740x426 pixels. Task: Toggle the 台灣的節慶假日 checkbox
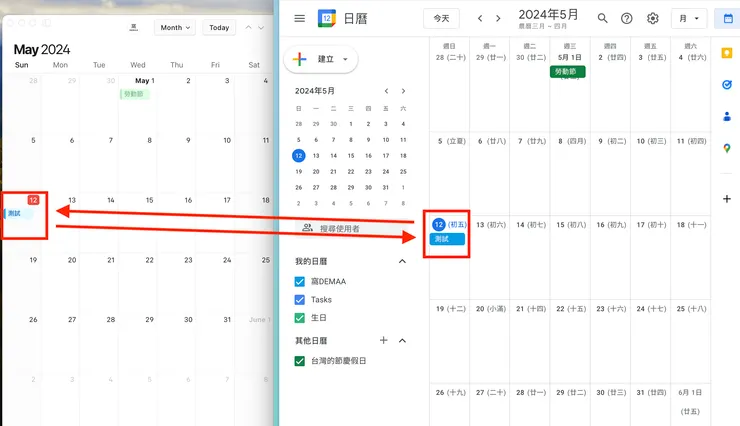point(299,361)
